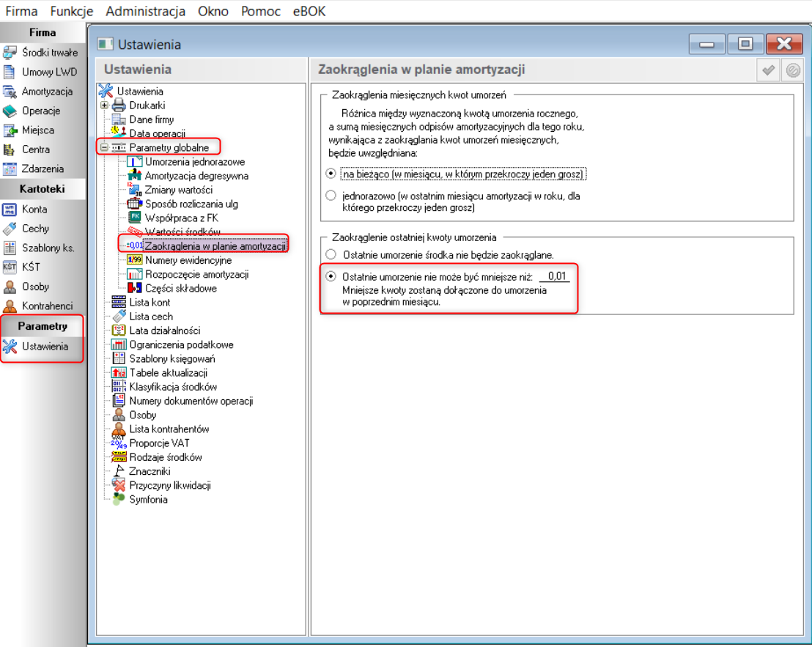Select Osoby item in settings tree
Viewport: 812px width, 647px height.
click(142, 415)
